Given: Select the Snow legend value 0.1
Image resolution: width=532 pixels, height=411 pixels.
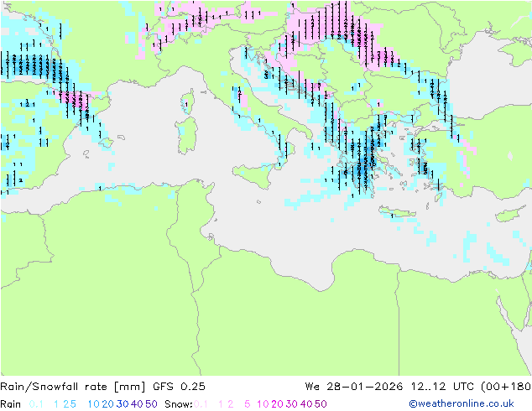Looking at the screenshot, I should [x=201, y=404].
